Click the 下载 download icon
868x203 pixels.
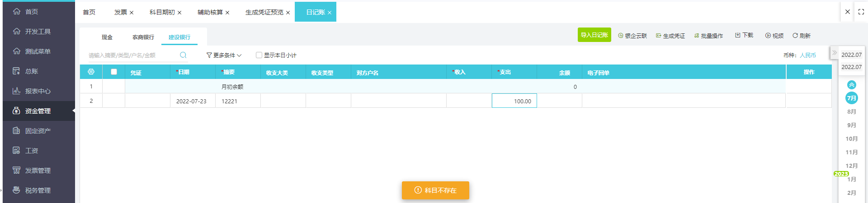click(738, 35)
